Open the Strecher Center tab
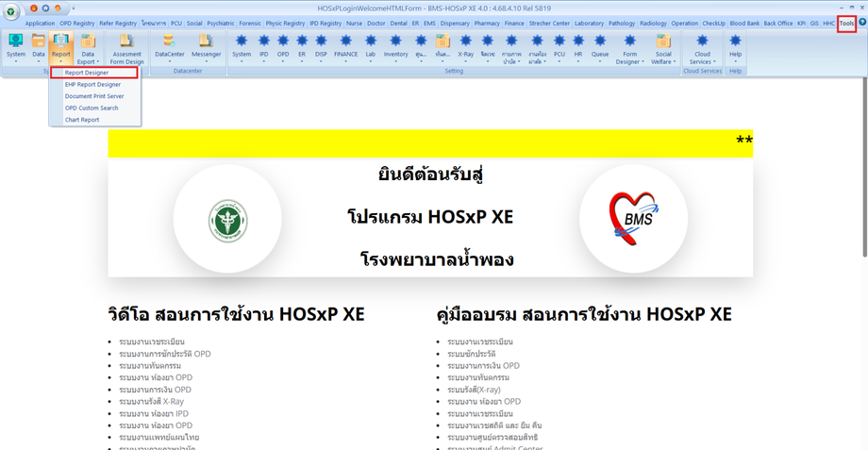 (549, 24)
